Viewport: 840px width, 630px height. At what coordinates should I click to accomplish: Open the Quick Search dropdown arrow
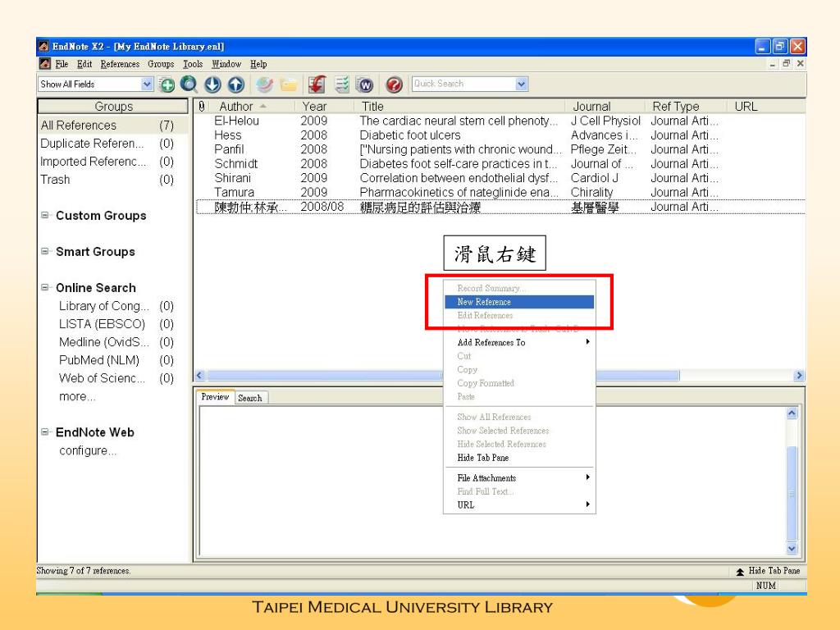point(521,84)
